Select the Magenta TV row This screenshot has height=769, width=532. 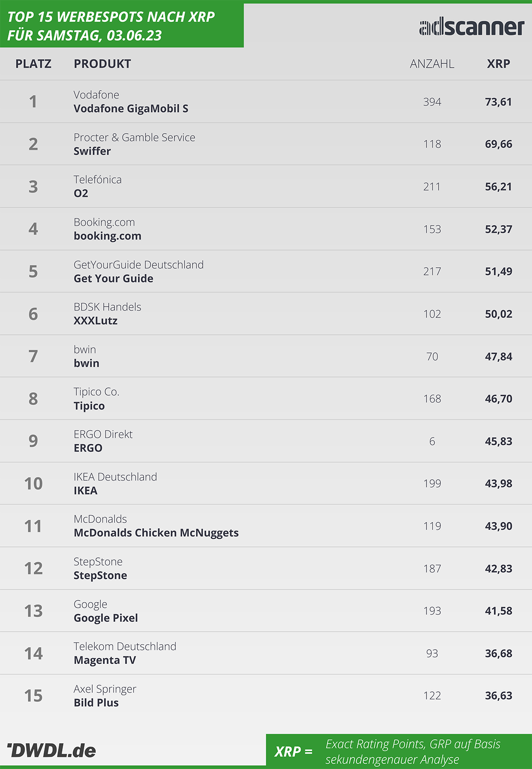click(266, 653)
